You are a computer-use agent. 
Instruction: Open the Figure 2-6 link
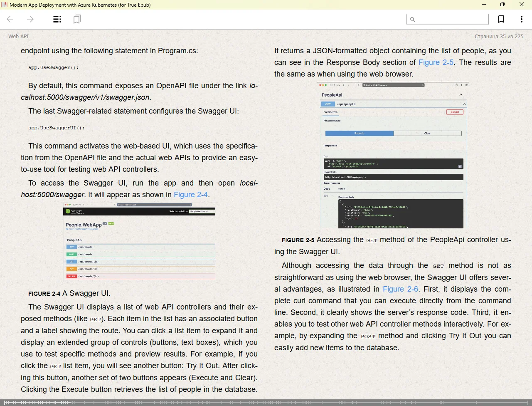click(400, 289)
